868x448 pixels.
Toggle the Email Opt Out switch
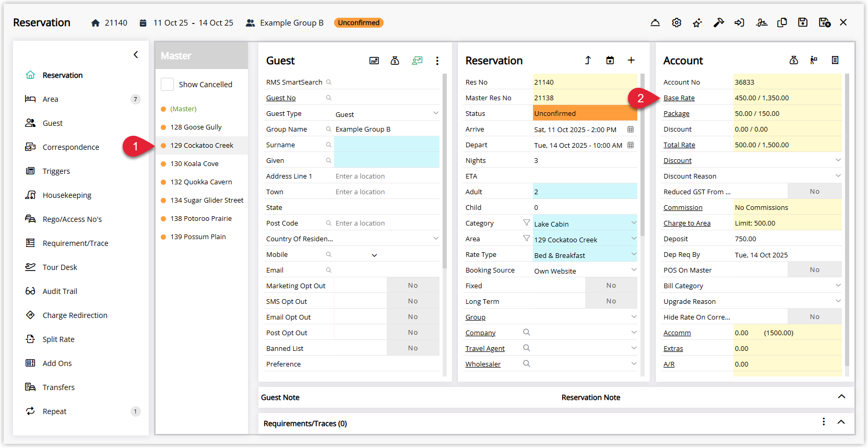tap(413, 317)
